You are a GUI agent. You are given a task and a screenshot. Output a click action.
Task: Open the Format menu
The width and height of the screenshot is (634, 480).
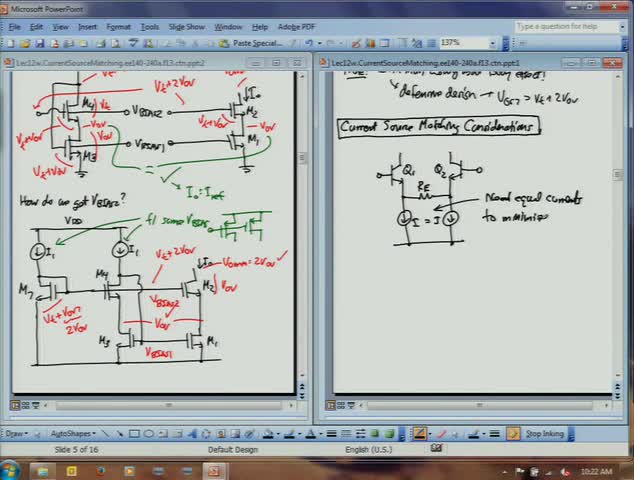click(118, 27)
